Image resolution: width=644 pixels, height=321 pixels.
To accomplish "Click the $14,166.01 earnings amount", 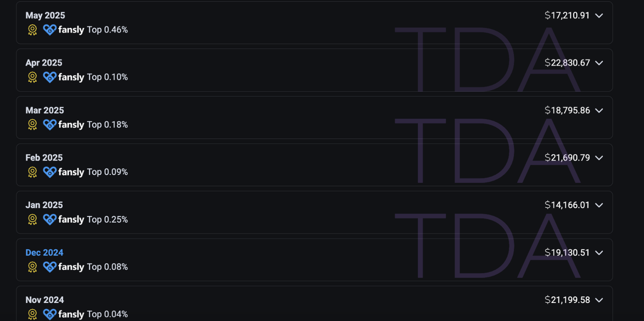I will [x=567, y=205].
